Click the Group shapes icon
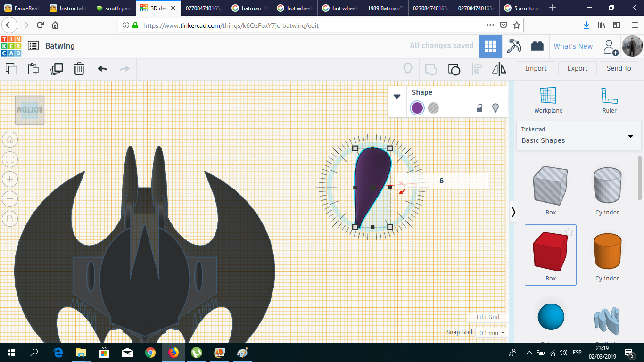 pyautogui.click(x=431, y=69)
